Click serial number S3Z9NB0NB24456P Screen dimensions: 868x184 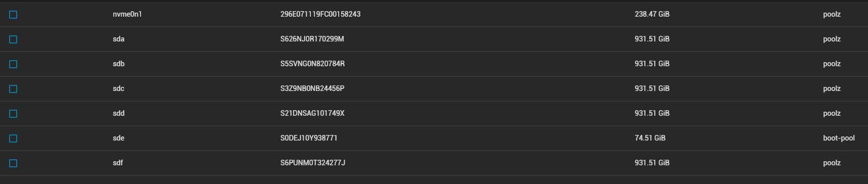312,88
